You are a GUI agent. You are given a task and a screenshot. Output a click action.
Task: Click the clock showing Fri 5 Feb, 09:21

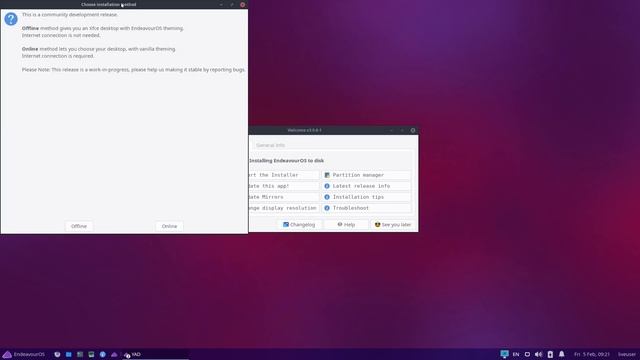[591, 354]
